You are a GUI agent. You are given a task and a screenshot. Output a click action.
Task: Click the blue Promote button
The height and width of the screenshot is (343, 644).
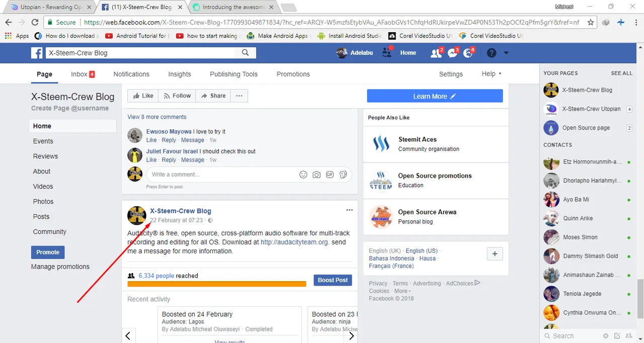(48, 252)
